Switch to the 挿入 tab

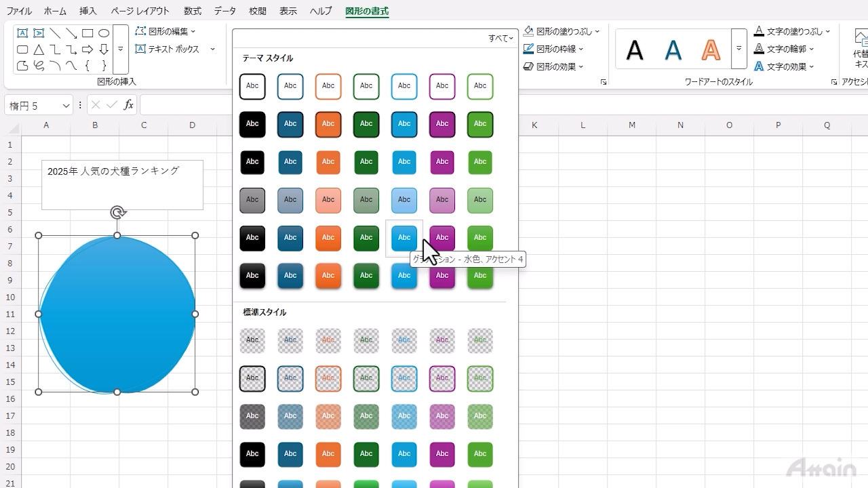[88, 12]
